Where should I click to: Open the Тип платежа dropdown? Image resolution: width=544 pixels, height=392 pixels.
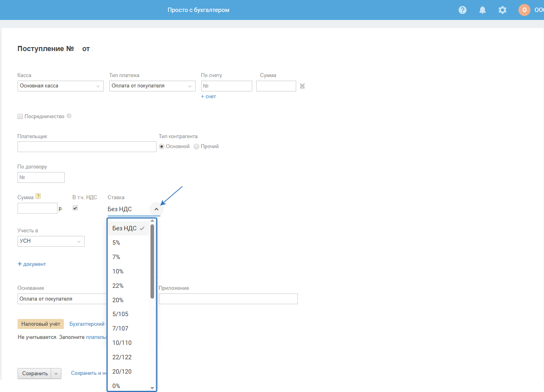pos(152,86)
